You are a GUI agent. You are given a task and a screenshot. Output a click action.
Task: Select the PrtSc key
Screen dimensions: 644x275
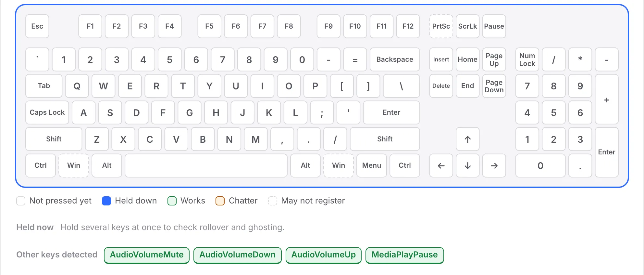click(441, 26)
